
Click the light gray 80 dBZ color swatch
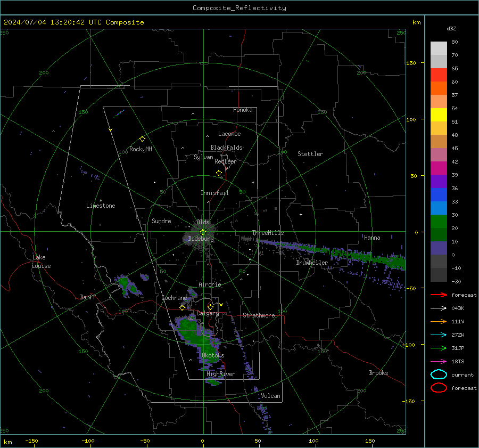439,48
